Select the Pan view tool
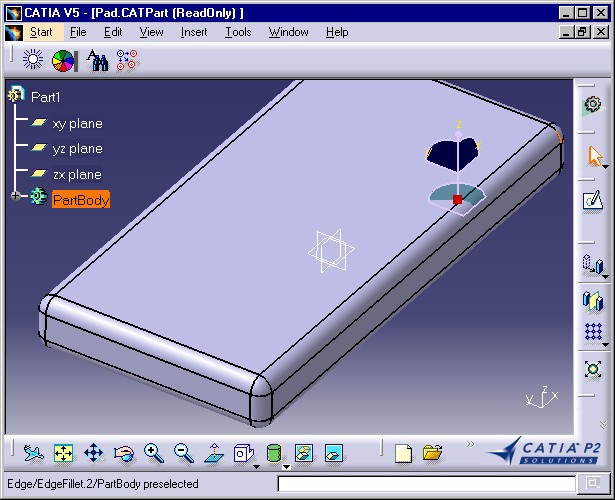Image resolution: width=615 pixels, height=500 pixels. click(x=93, y=453)
